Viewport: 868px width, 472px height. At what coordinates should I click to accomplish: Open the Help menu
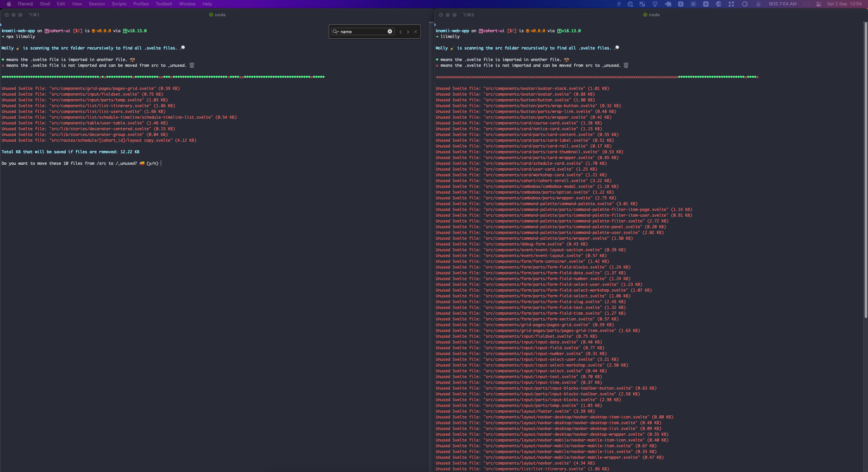coord(207,4)
